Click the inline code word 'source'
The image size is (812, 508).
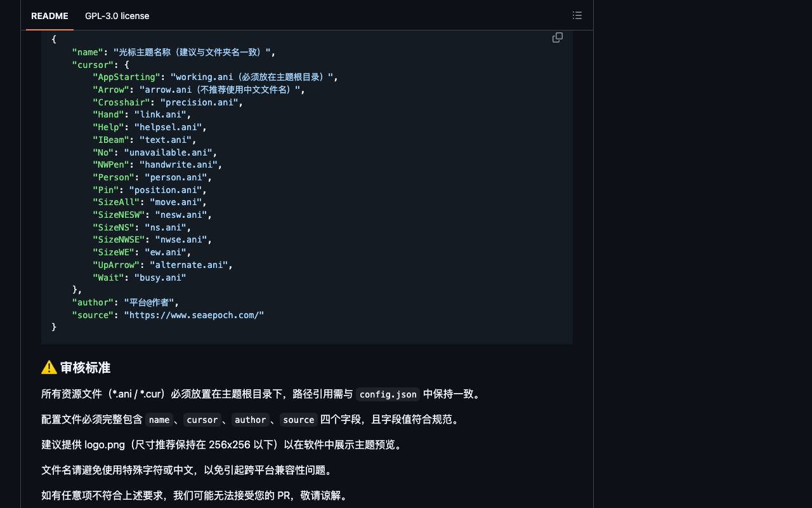point(299,420)
